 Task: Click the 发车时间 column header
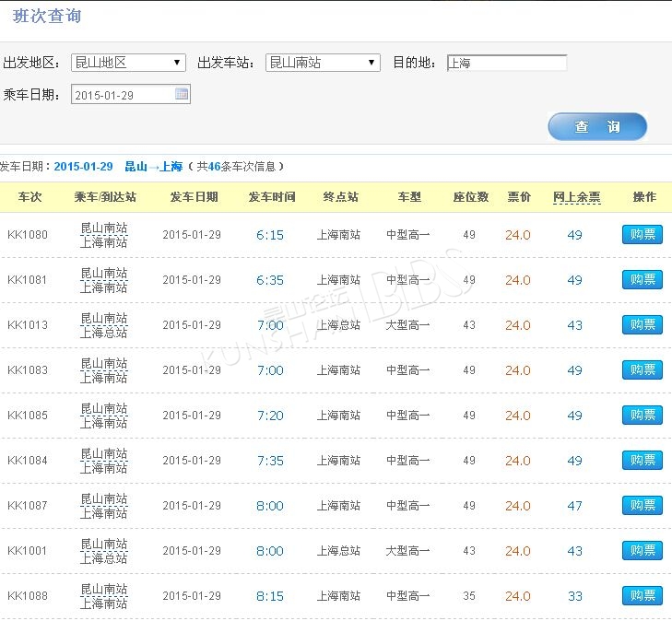pos(272,197)
